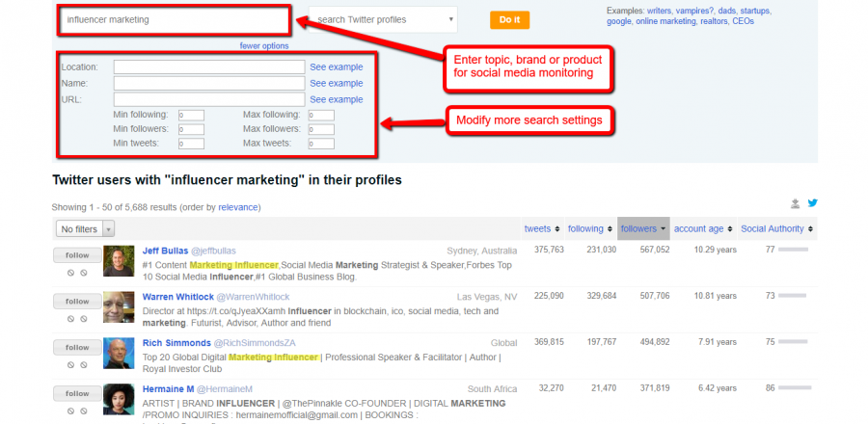Screen dimensions: 868x424
Task: Select the Min followers box
Action: click(x=191, y=129)
